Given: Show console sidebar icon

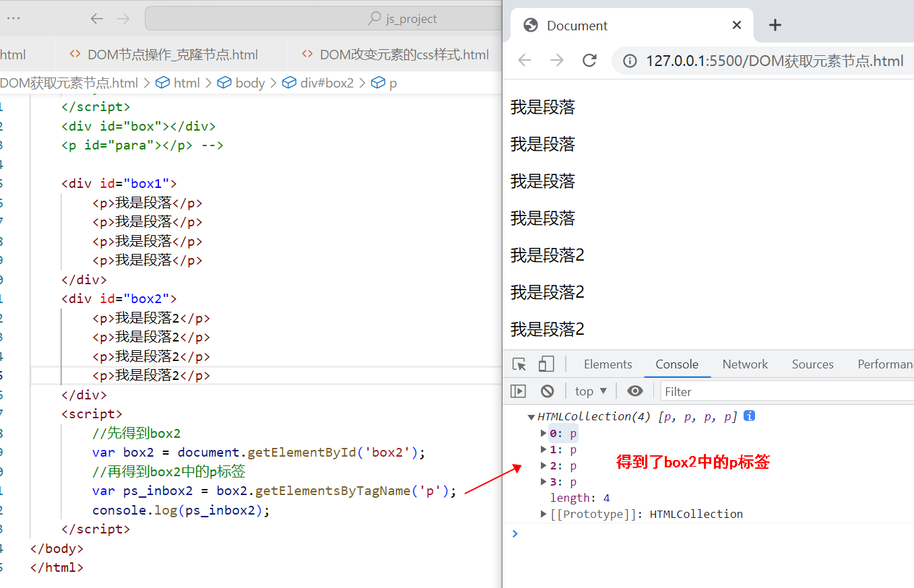Looking at the screenshot, I should tap(518, 391).
